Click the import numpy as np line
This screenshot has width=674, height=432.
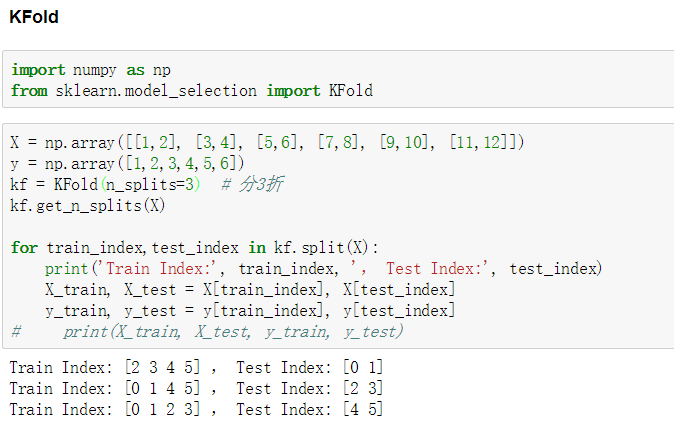click(91, 70)
